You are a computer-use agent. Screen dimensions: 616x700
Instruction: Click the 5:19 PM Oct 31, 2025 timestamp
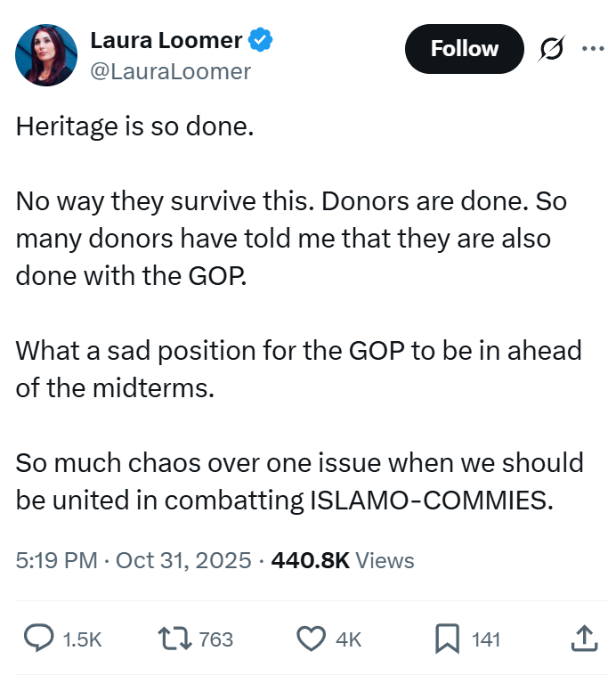(x=134, y=560)
